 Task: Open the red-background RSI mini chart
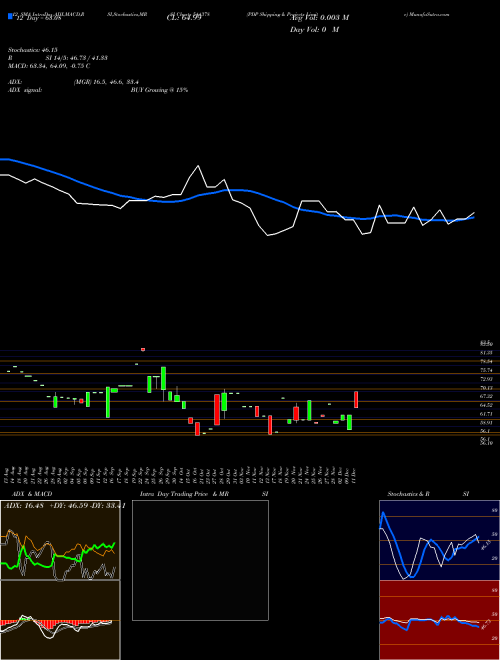point(439,620)
